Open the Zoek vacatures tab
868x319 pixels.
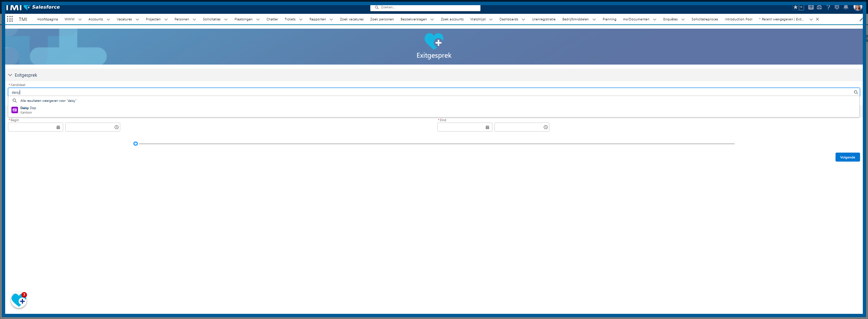[x=351, y=19]
